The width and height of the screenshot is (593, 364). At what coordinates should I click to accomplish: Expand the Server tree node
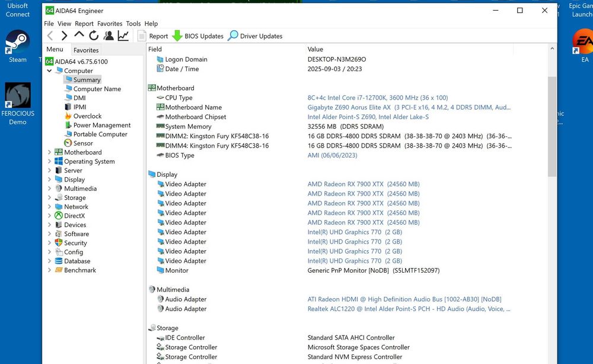(x=49, y=171)
